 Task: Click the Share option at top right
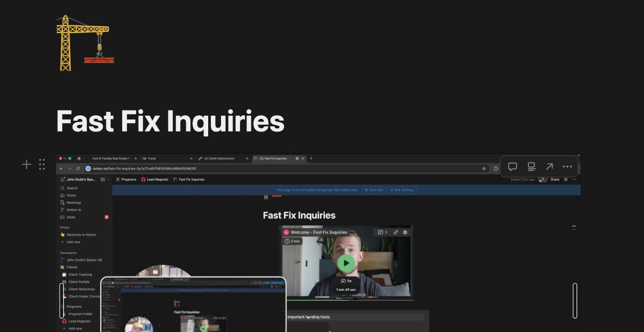554,180
